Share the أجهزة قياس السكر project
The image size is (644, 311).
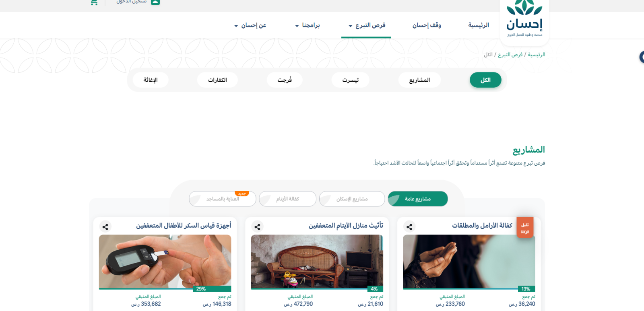click(x=105, y=227)
